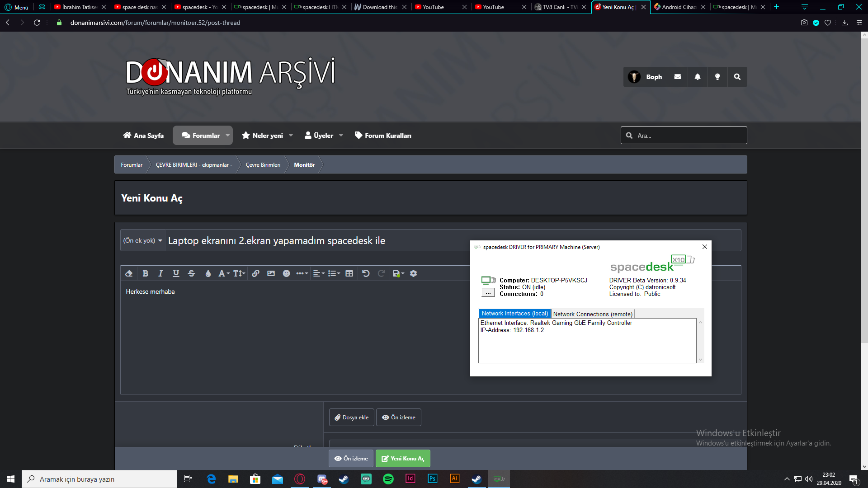
Task: Open the Opera Menü button
Action: [17, 7]
